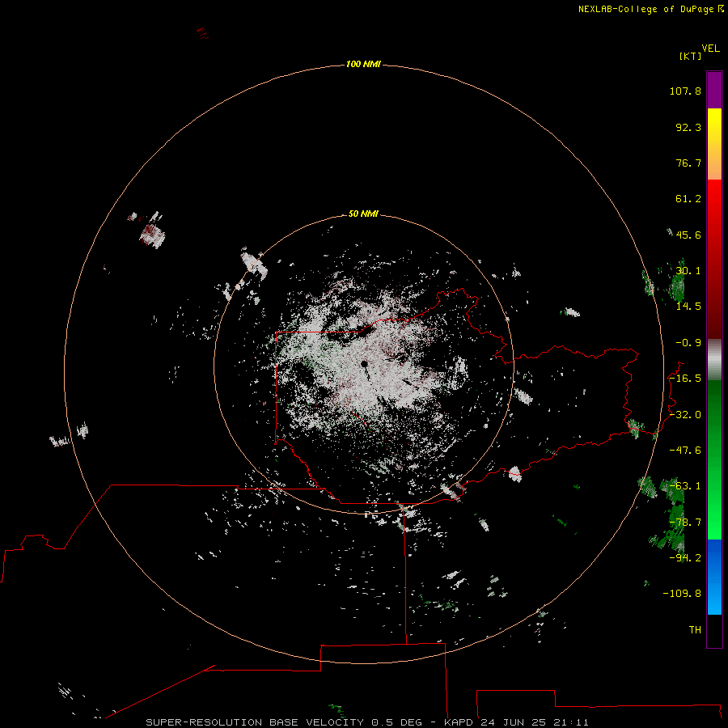728x728 pixels.
Task: Click the purple segment of the color bar
Action: coord(714,90)
